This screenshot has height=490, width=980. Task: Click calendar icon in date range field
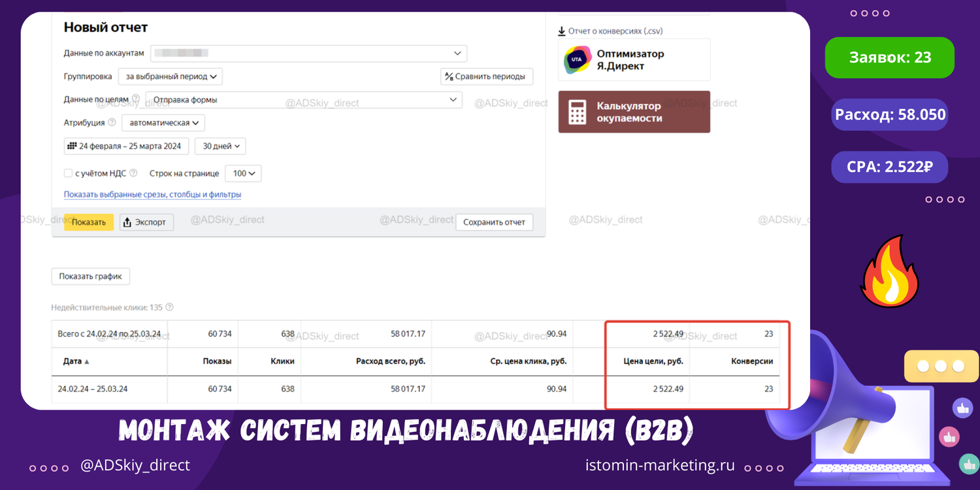72,146
